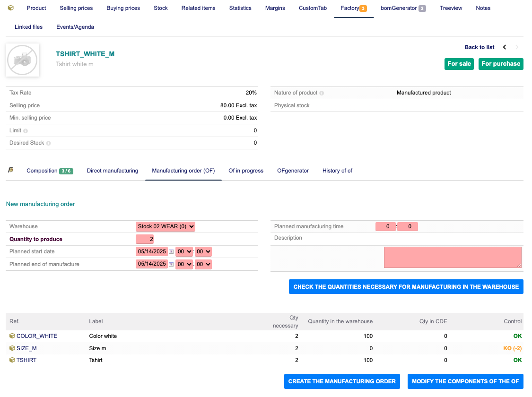Image resolution: width=532 pixels, height=397 pixels.
Task: Open the SIZE_M component link
Action: tap(26, 348)
